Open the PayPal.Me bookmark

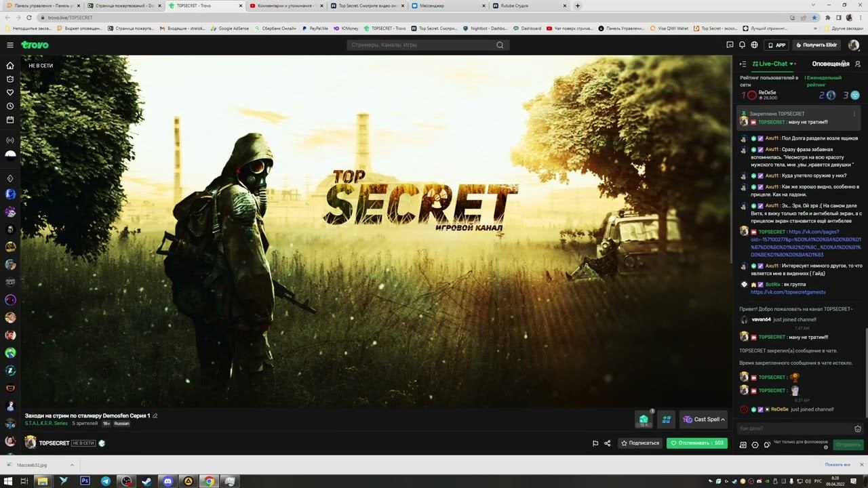[315, 28]
